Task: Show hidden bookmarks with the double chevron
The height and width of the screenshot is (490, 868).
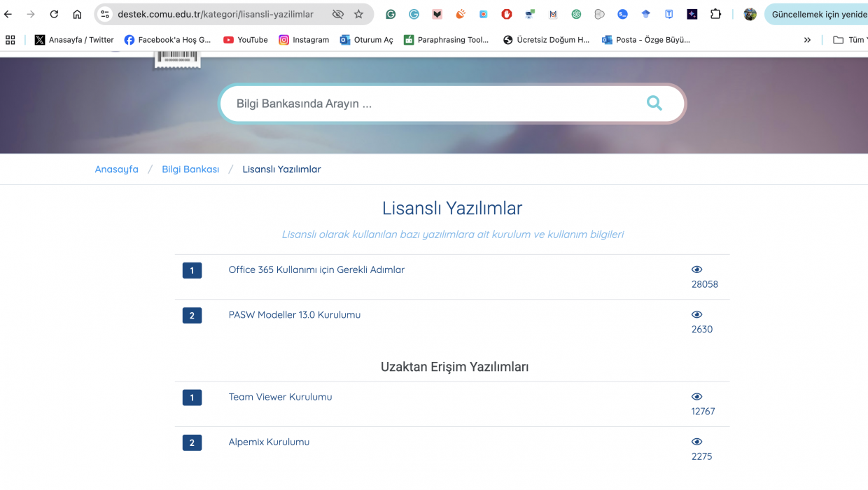Action: [x=807, y=40]
